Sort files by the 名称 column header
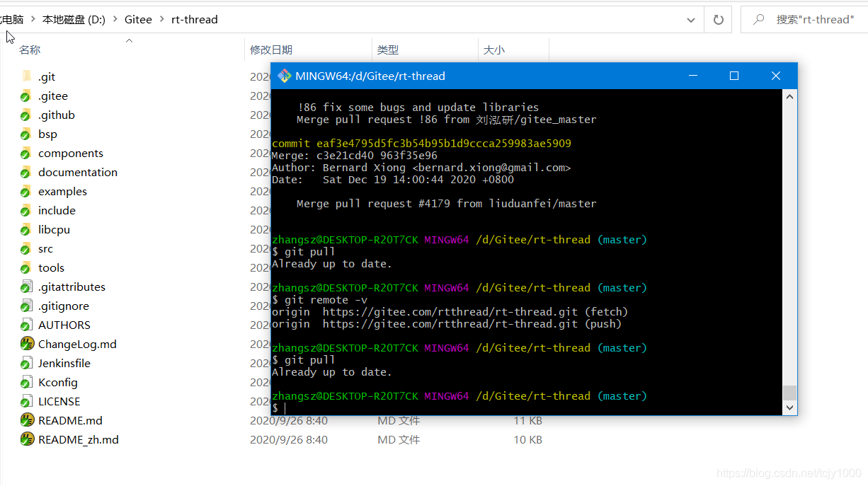 click(x=30, y=50)
